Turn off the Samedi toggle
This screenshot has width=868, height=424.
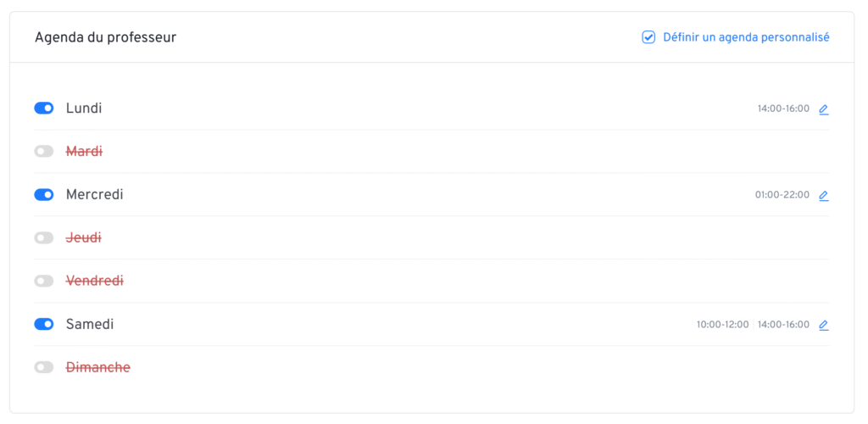[x=44, y=324]
